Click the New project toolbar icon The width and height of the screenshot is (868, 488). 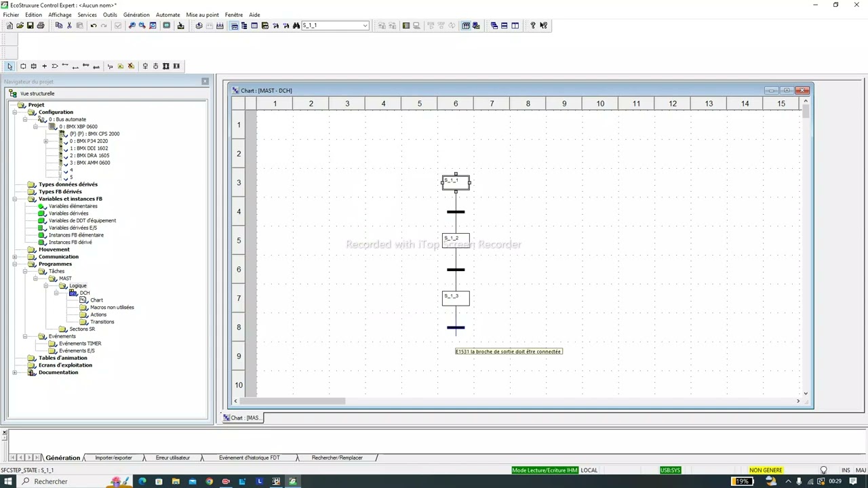pos(9,26)
